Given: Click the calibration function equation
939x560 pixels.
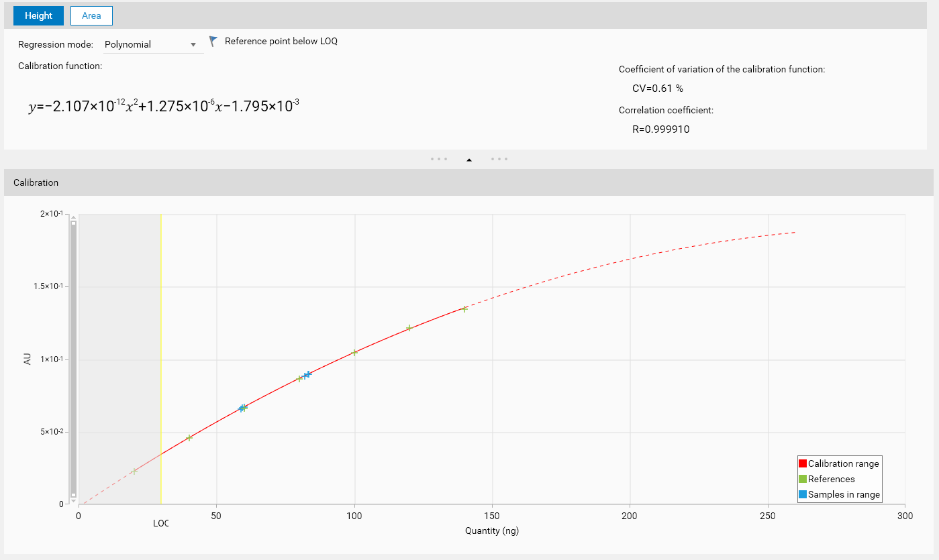Looking at the screenshot, I should point(160,106).
